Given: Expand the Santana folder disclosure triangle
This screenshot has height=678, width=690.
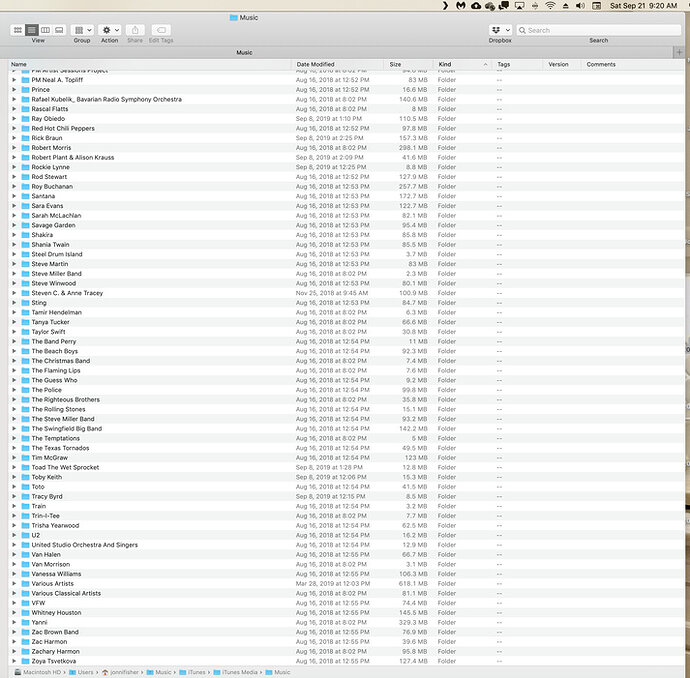Looking at the screenshot, I should click(14, 196).
